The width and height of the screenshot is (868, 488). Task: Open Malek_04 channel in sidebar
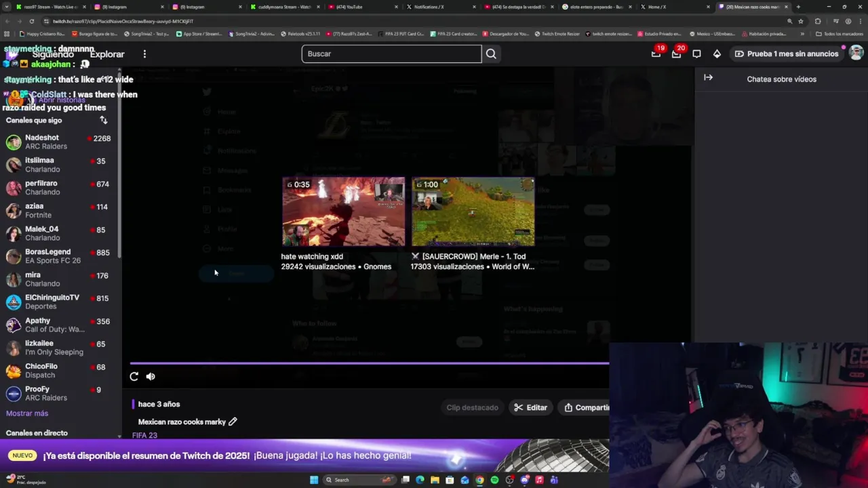coord(59,233)
